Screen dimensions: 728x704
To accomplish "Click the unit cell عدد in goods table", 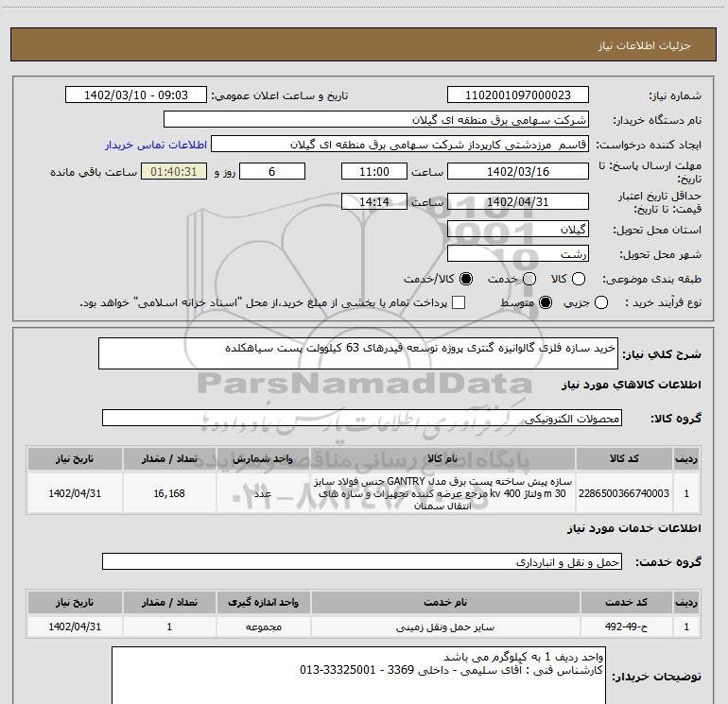I will (x=263, y=493).
